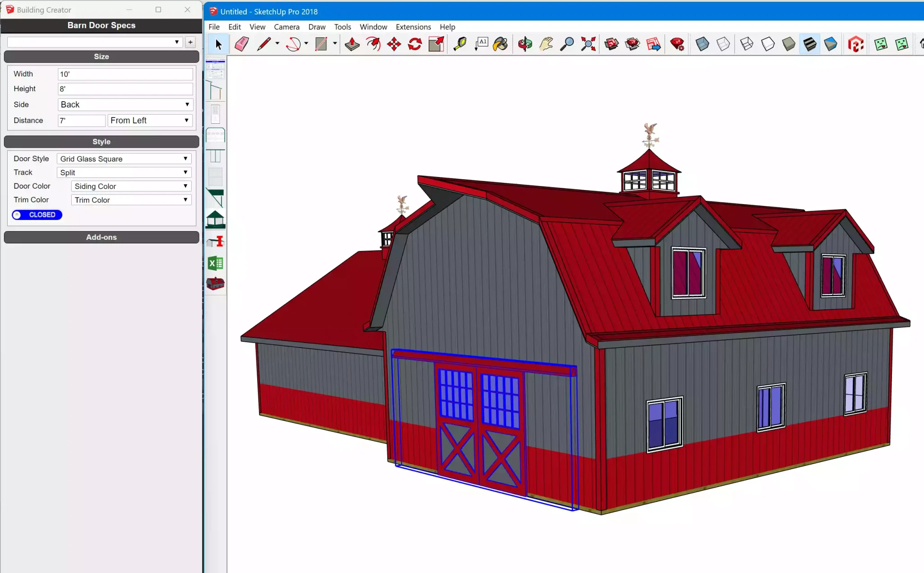Image resolution: width=924 pixels, height=573 pixels.
Task: Click the Add-ons section header
Action: tap(102, 237)
